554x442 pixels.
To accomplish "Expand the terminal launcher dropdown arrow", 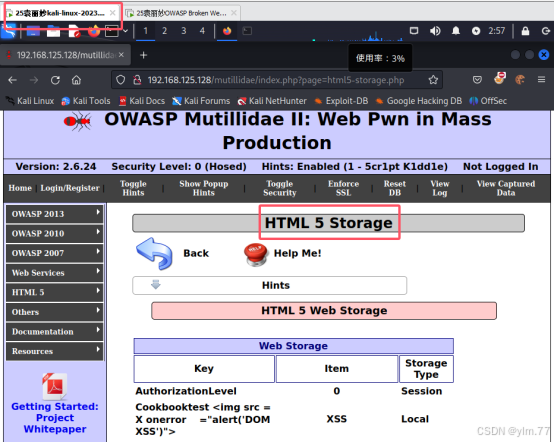I will point(125,31).
